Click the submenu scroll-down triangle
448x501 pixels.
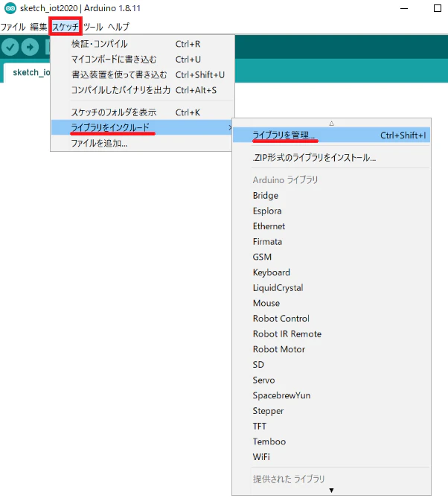[x=331, y=490]
